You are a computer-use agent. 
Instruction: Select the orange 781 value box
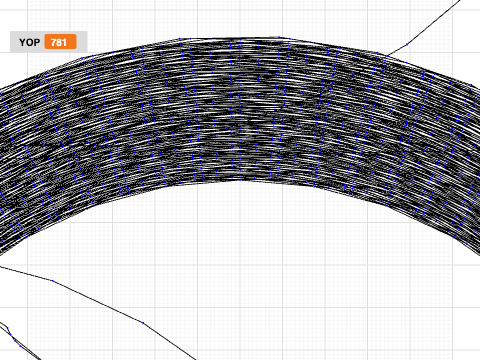click(x=61, y=42)
